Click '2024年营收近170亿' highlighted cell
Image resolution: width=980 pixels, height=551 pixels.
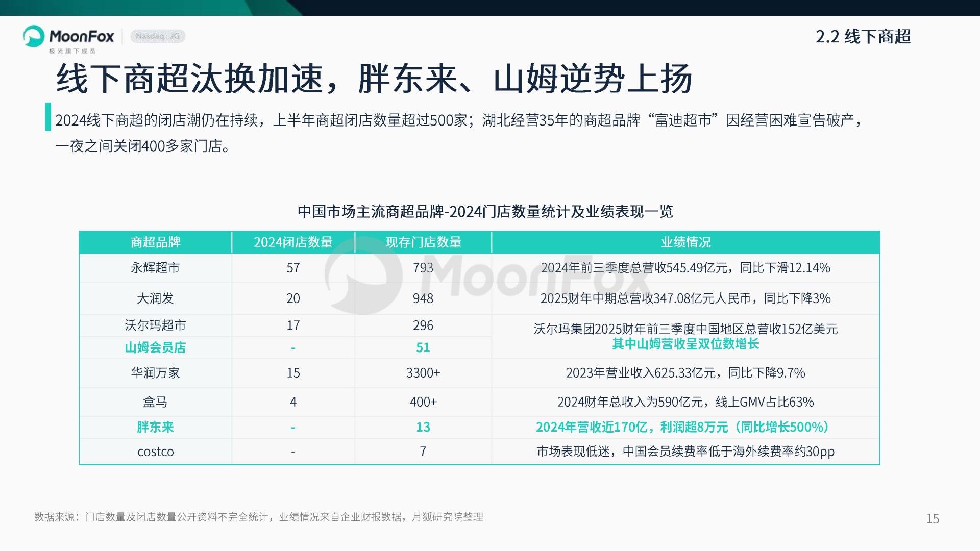685,427
